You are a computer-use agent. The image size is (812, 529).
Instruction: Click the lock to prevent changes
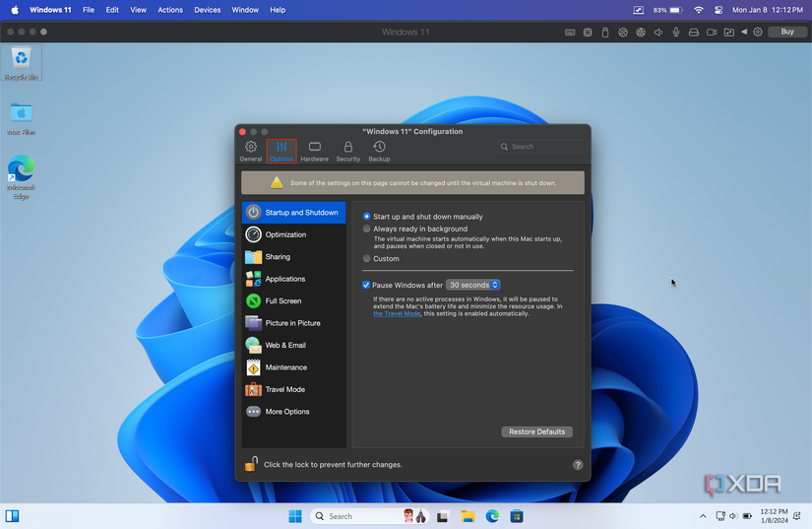coord(252,464)
